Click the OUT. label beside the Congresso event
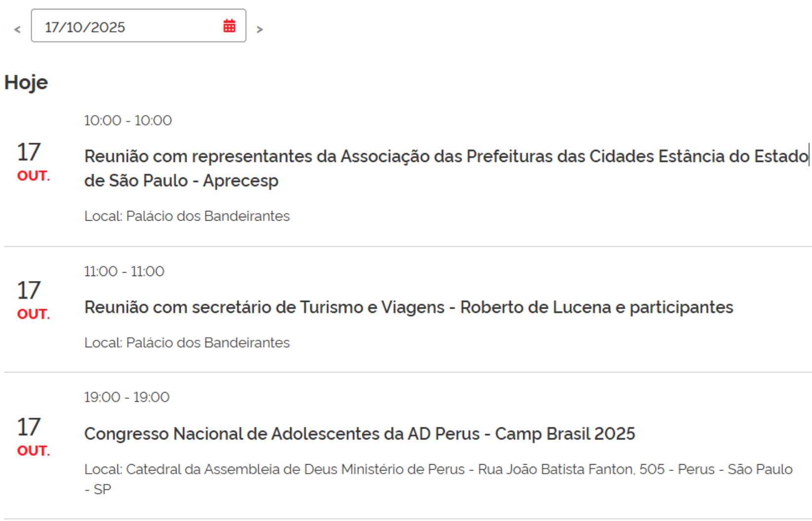 click(34, 451)
